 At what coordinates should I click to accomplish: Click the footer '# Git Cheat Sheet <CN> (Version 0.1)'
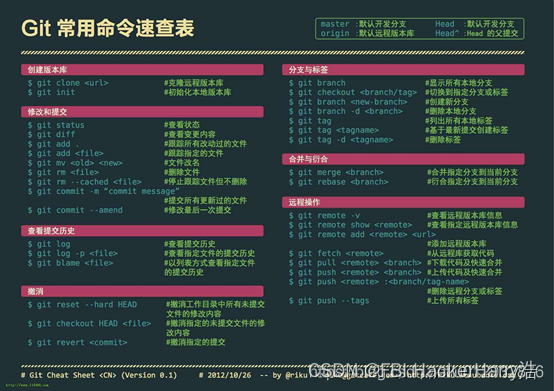[x=99, y=375]
